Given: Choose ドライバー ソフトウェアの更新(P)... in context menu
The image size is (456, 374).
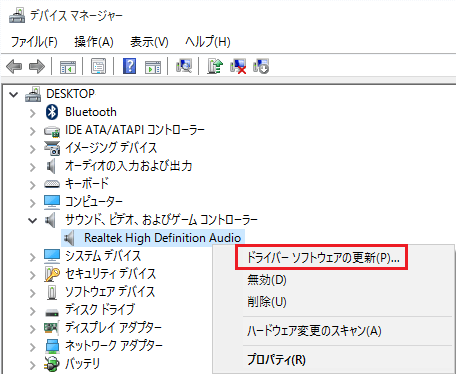Looking at the screenshot, I should pos(322,257).
